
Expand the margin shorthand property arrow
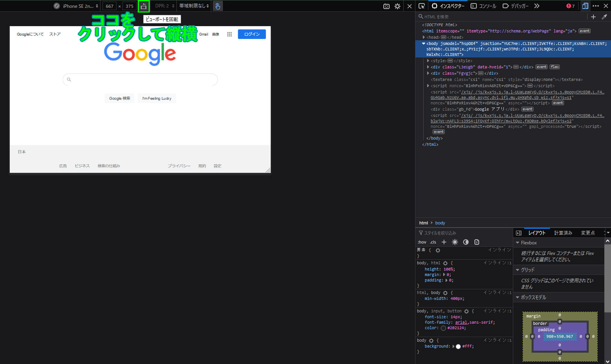[x=444, y=275]
